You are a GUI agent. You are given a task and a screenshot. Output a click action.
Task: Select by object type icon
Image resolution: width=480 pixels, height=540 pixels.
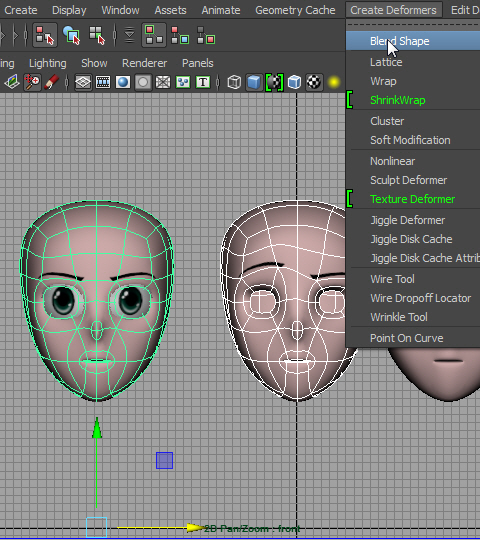(x=72, y=35)
